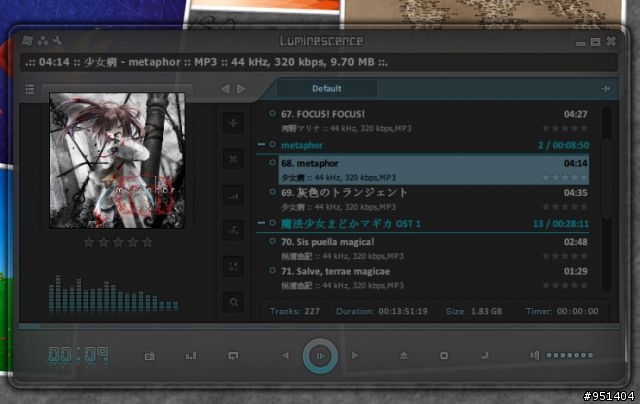Click the 2 / 00:08:50 group summary

pyautogui.click(x=563, y=145)
